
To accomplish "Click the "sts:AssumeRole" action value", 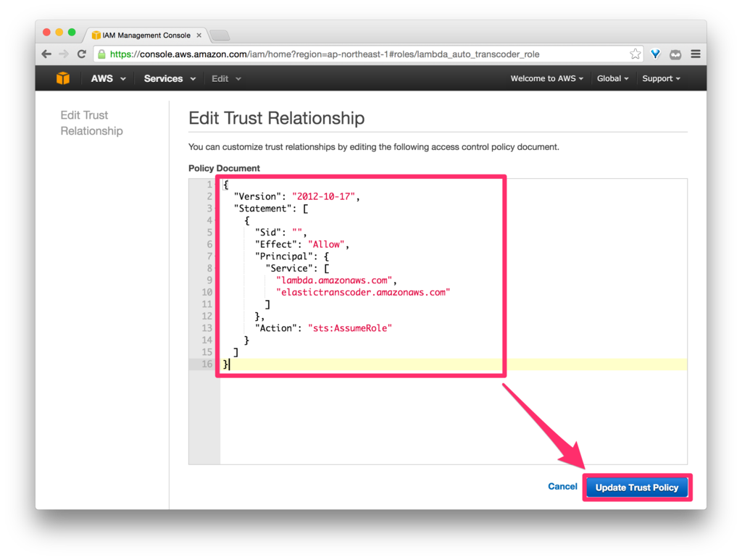I will point(350,328).
